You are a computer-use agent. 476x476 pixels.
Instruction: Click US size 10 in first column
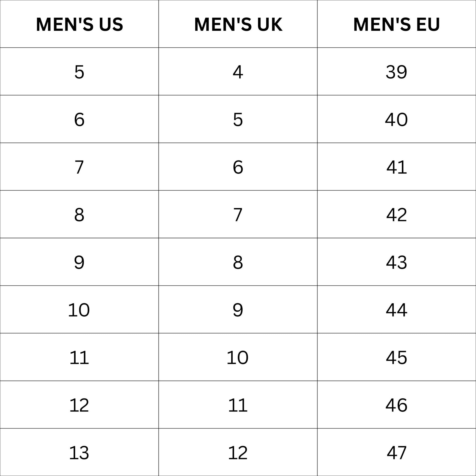pos(79,310)
